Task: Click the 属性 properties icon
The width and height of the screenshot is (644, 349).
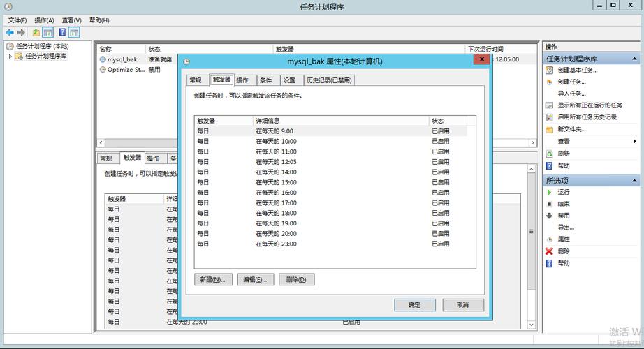Action: pyautogui.click(x=550, y=239)
